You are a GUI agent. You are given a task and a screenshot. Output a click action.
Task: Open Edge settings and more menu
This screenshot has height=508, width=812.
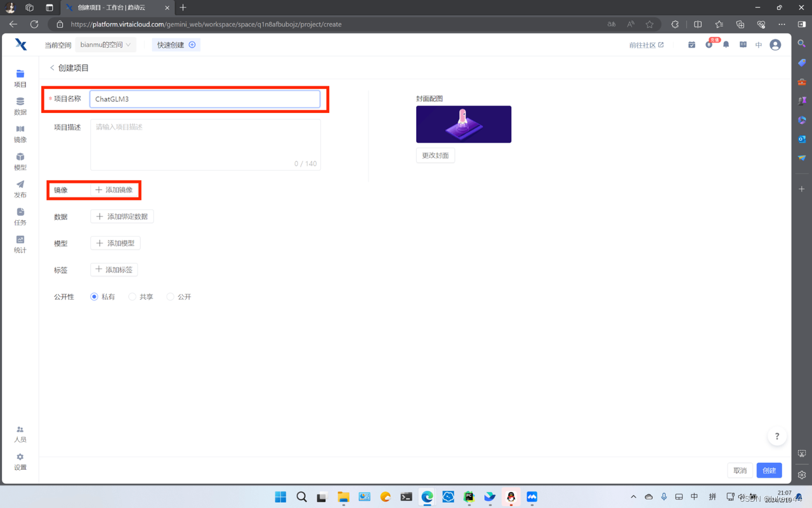tap(782, 24)
